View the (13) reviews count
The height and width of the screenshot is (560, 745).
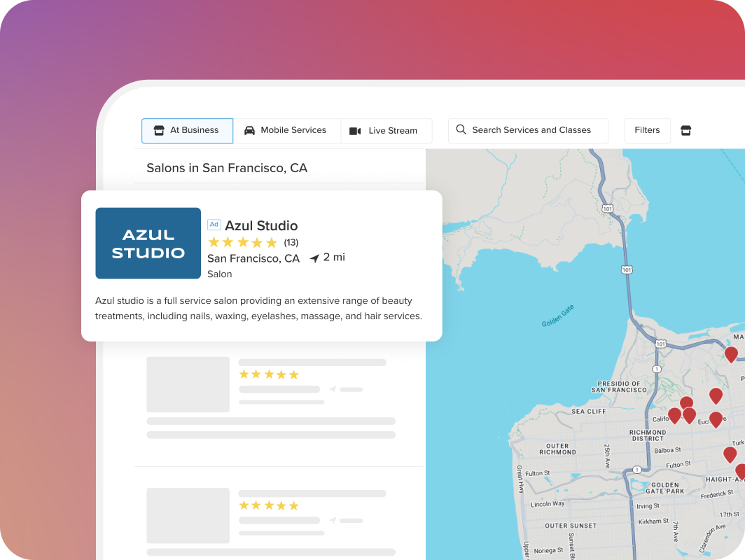point(291,243)
